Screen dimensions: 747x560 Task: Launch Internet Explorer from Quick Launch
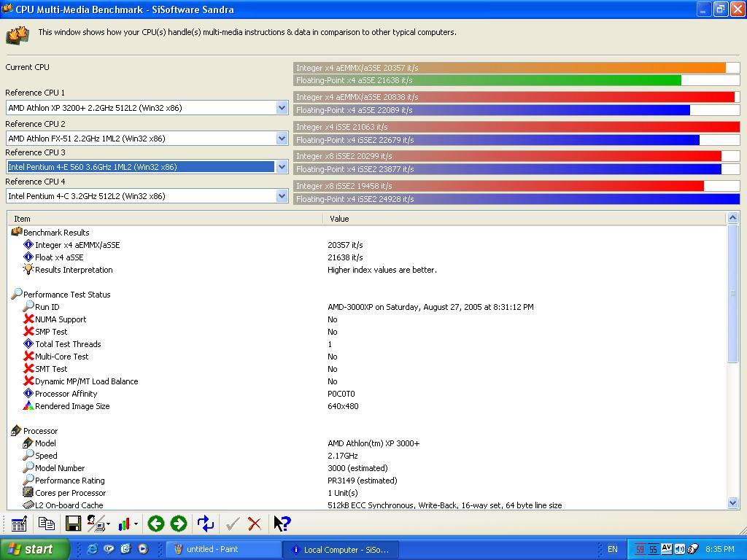point(93,549)
